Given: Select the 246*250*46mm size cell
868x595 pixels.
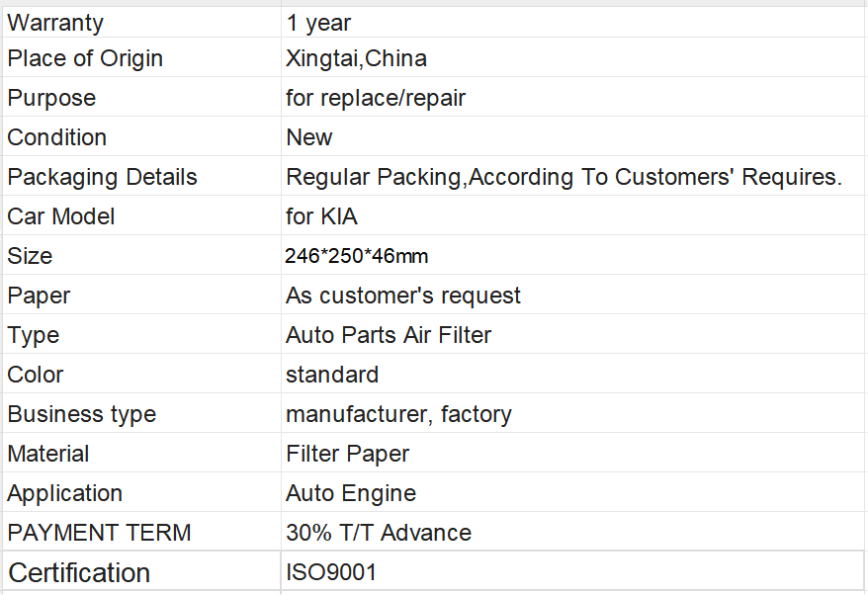Looking at the screenshot, I should (574, 256).
